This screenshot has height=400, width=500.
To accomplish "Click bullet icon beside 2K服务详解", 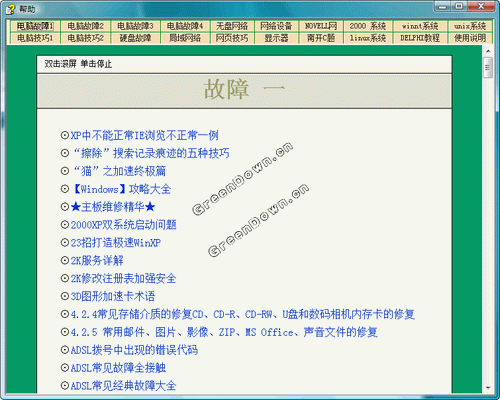I will [65, 260].
